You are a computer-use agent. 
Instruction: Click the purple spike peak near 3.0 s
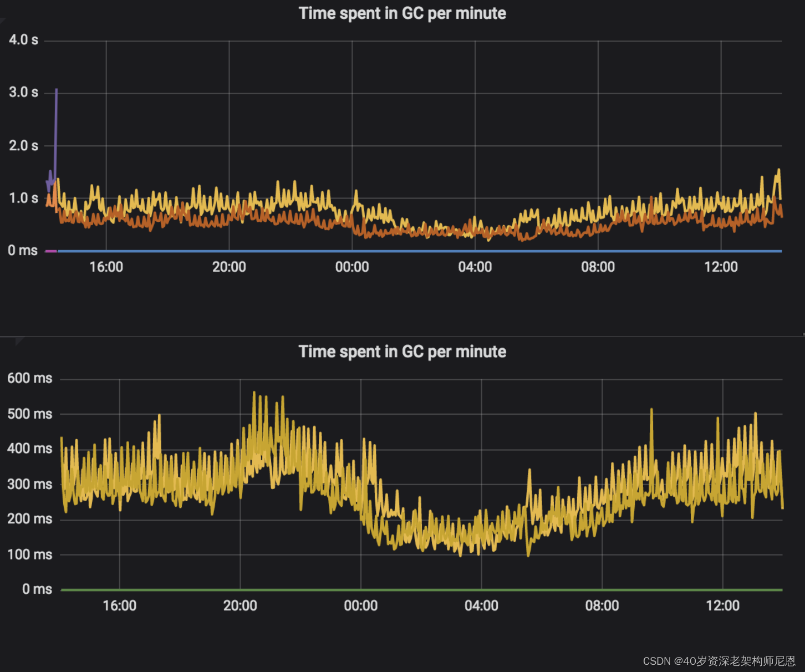point(57,90)
